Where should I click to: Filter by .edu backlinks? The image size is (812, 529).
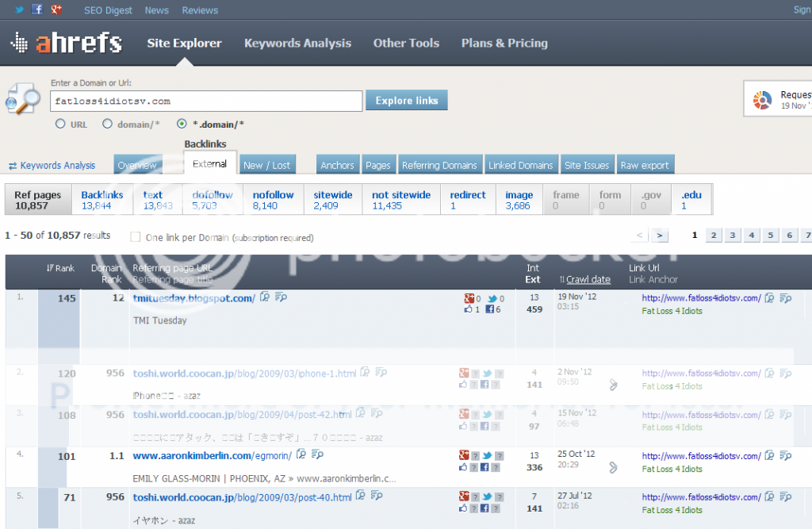(x=691, y=200)
